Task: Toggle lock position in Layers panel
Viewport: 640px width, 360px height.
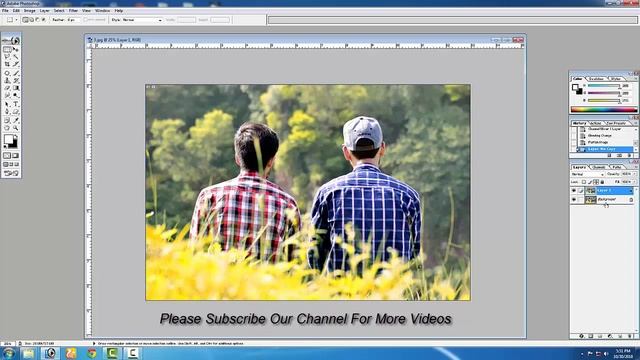Action: click(x=596, y=182)
